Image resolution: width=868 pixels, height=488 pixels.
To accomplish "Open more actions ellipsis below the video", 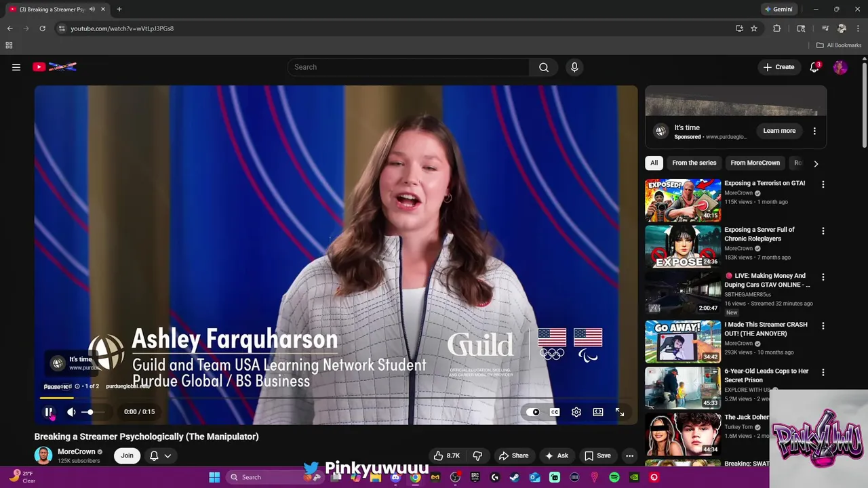I will (x=629, y=455).
